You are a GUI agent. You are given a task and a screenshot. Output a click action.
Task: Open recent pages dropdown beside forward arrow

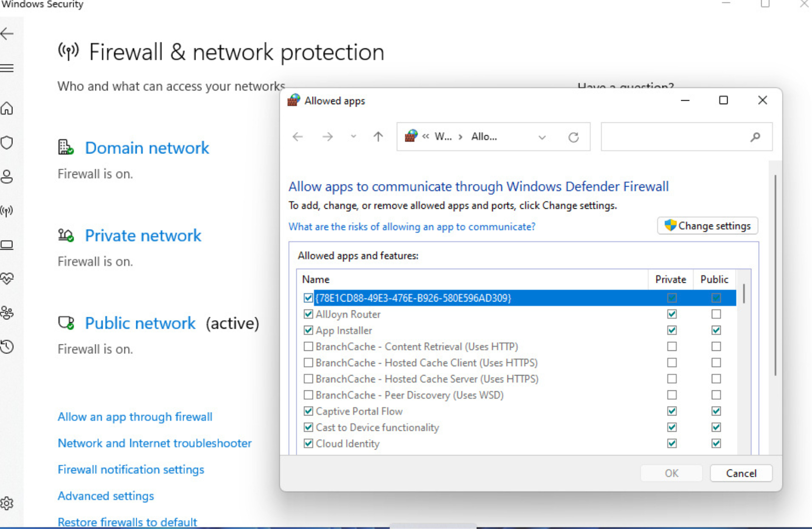353,137
